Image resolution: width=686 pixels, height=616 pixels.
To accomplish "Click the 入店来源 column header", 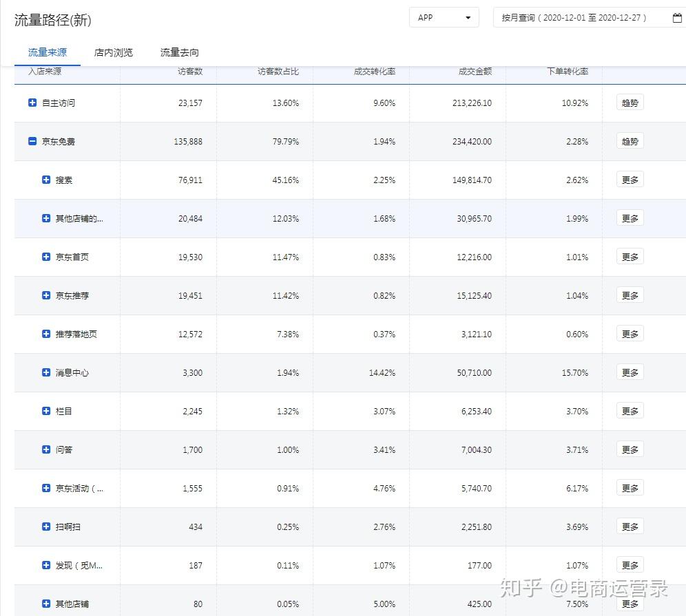I will (x=45, y=72).
